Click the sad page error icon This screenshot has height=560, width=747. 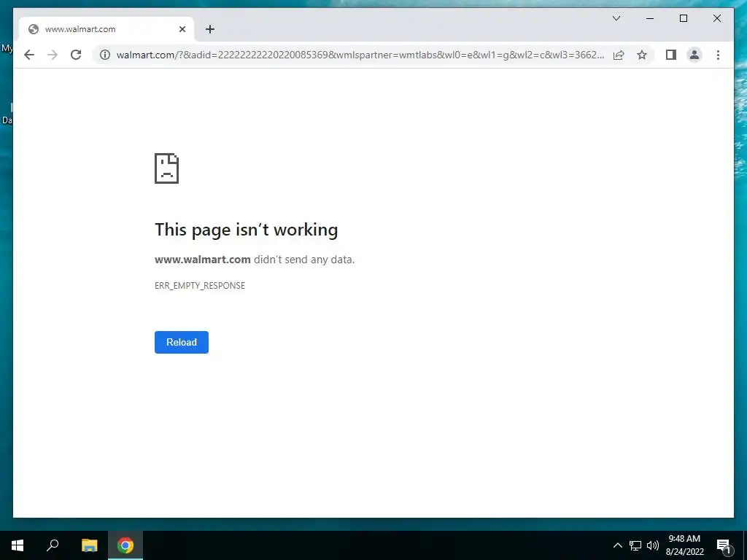(x=167, y=168)
